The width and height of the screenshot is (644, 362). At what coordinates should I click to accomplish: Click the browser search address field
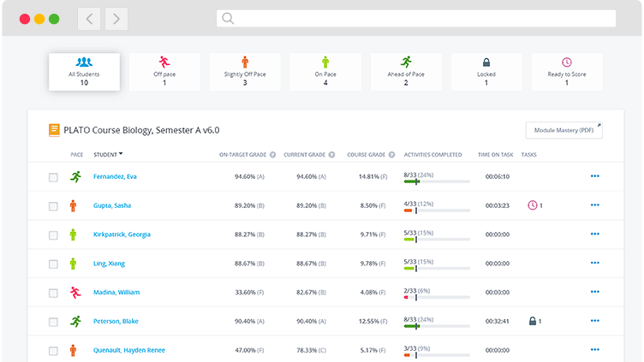(415, 18)
